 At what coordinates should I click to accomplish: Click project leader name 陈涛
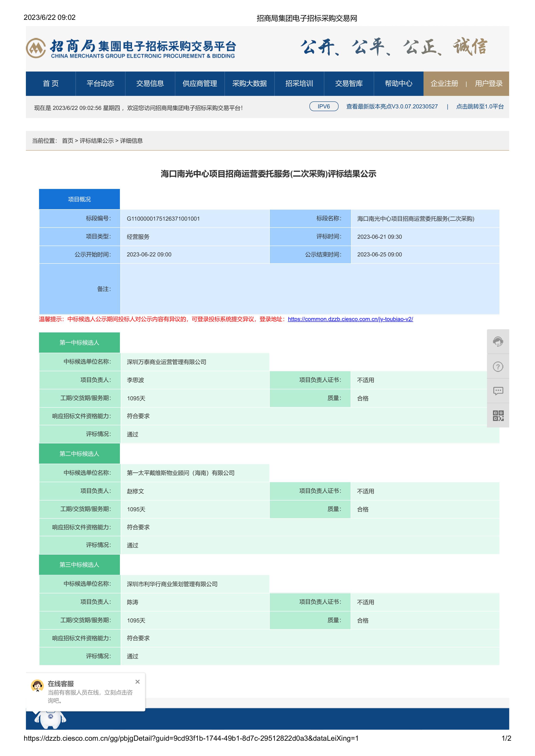pyautogui.click(x=133, y=602)
